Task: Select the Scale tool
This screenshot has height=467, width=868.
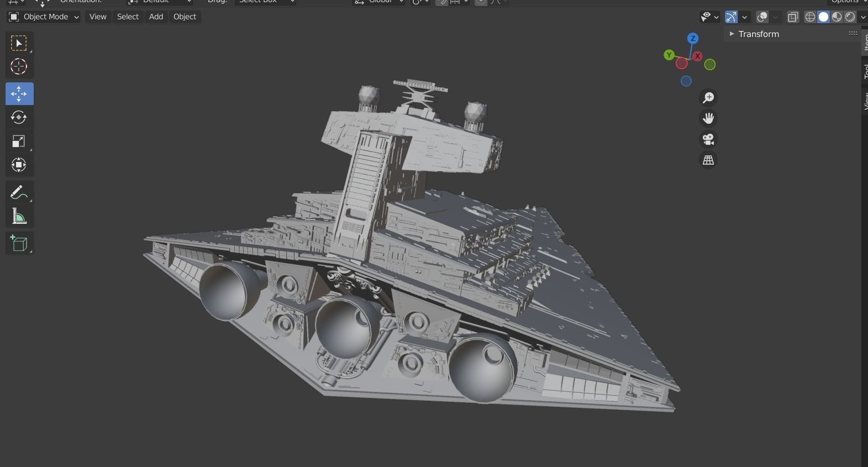Action: [x=19, y=141]
